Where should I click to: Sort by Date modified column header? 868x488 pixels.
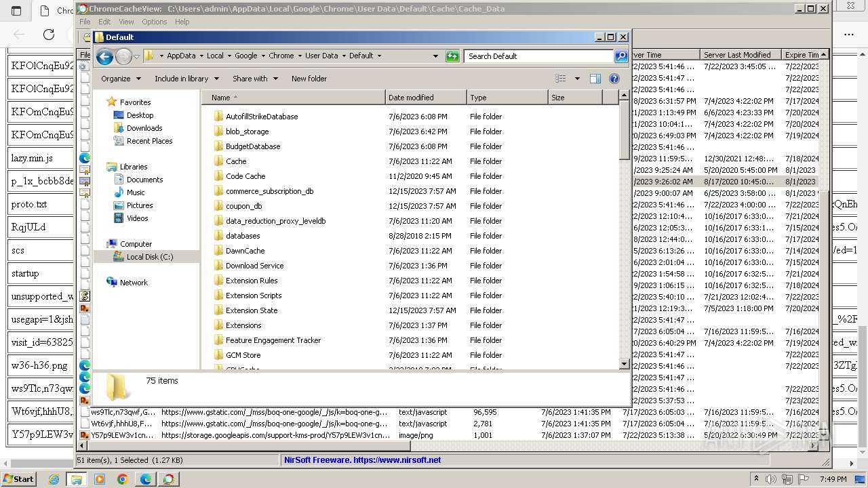pos(426,98)
